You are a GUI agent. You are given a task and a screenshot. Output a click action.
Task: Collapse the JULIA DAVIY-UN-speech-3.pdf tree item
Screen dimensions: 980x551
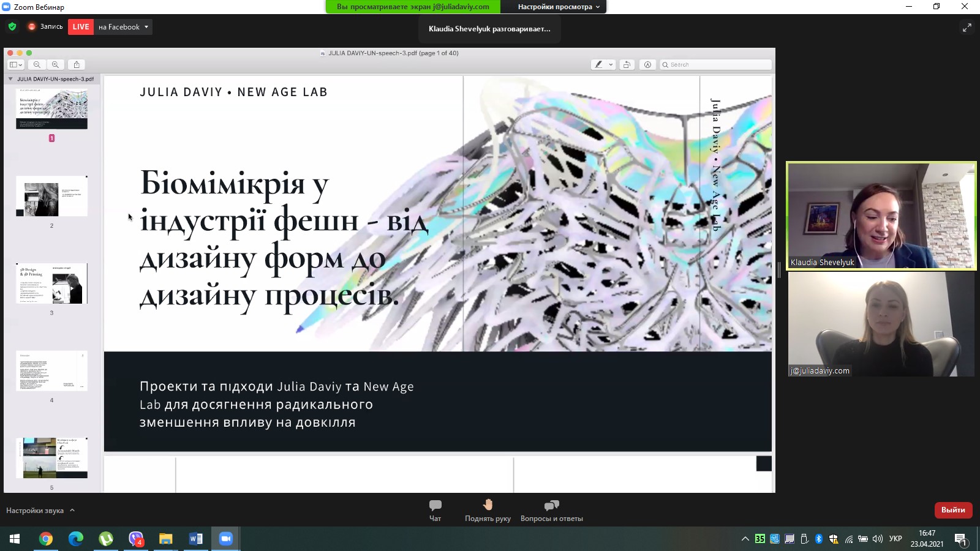point(10,78)
